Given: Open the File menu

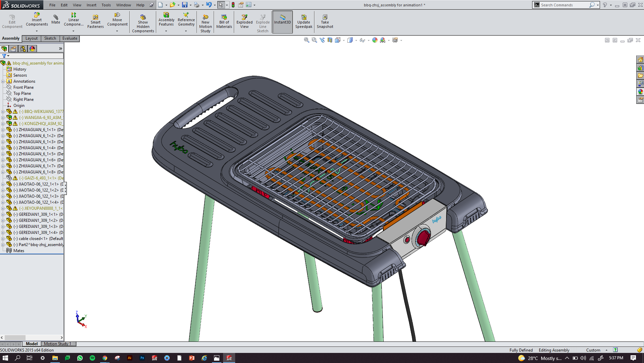Looking at the screenshot, I should point(52,5).
